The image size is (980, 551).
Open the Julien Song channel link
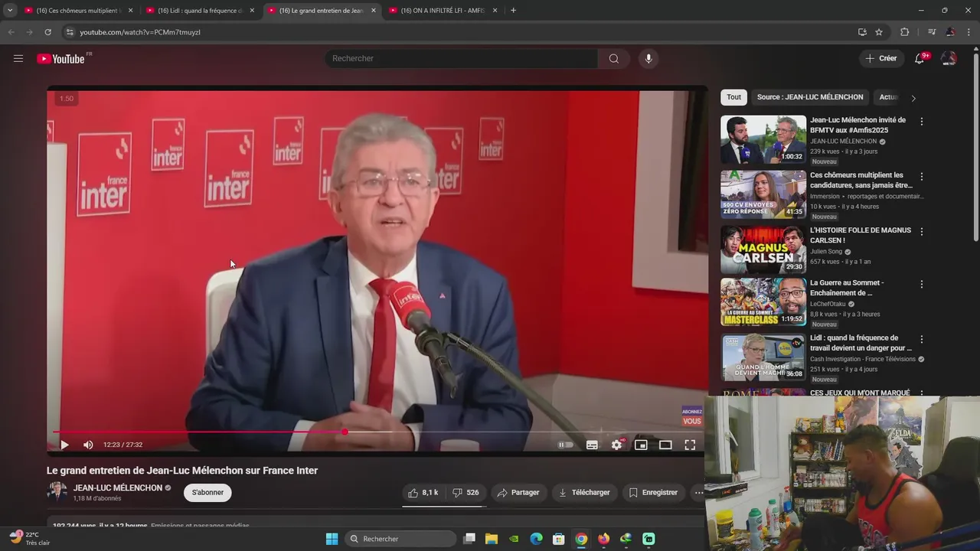pyautogui.click(x=826, y=251)
